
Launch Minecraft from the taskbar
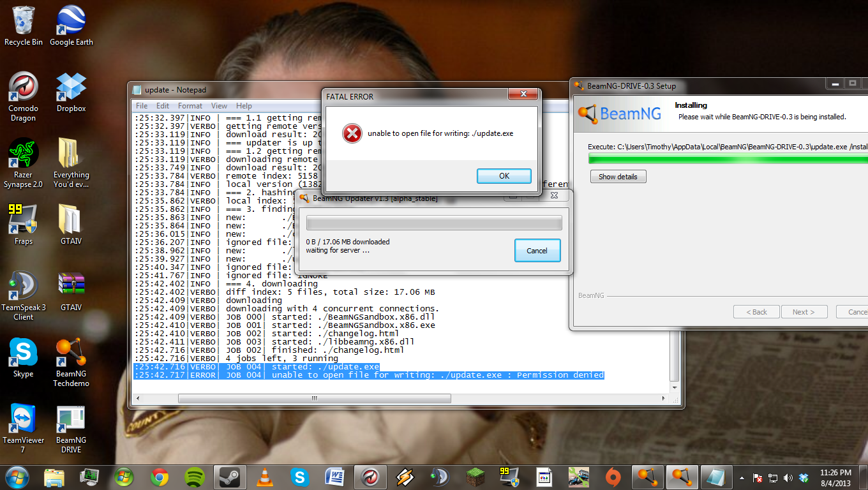474,477
